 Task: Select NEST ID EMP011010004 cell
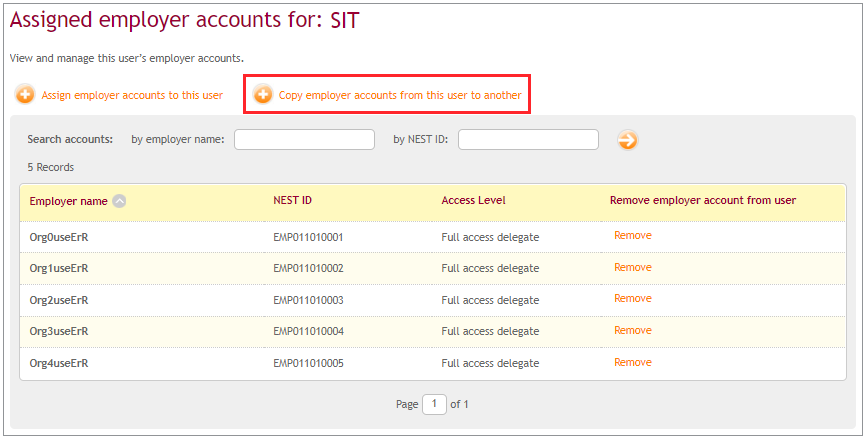[x=308, y=331]
